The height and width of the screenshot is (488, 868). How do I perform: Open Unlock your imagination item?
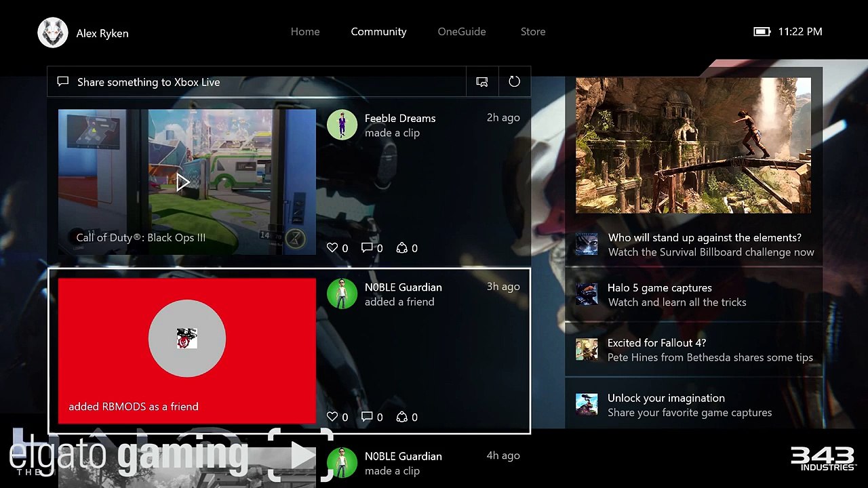(694, 405)
